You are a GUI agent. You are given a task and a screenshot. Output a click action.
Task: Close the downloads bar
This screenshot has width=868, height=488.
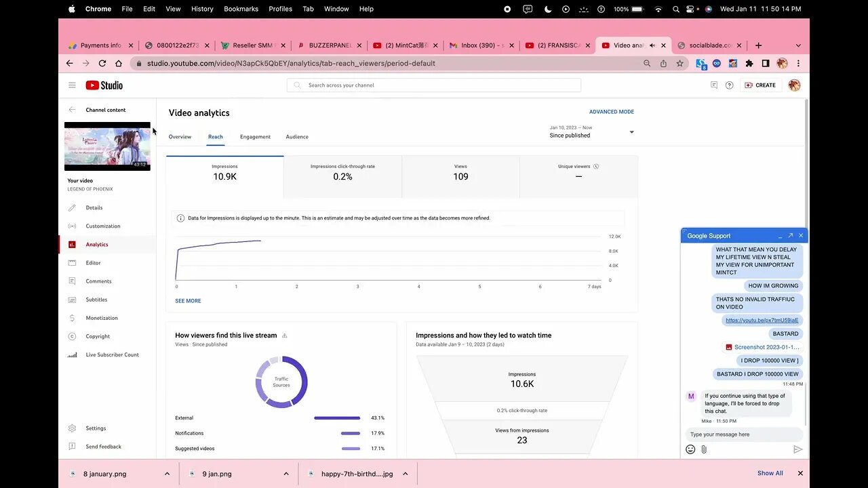800,473
